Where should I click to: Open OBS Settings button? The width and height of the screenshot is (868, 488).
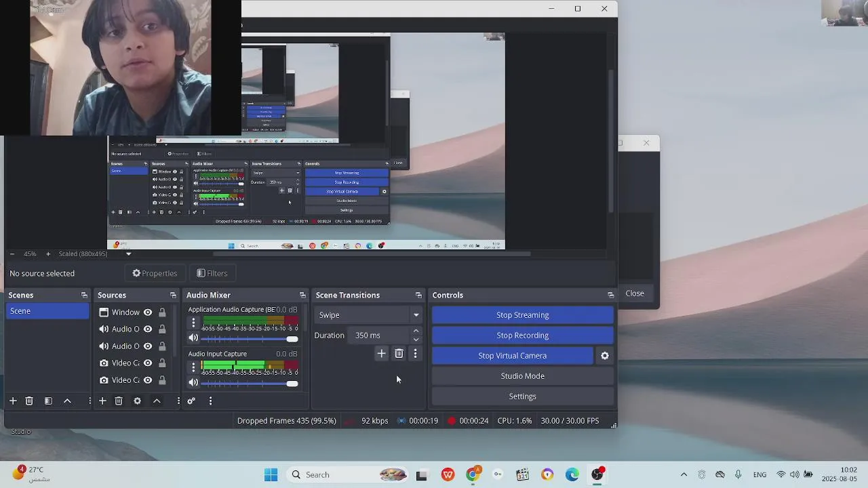click(x=523, y=396)
